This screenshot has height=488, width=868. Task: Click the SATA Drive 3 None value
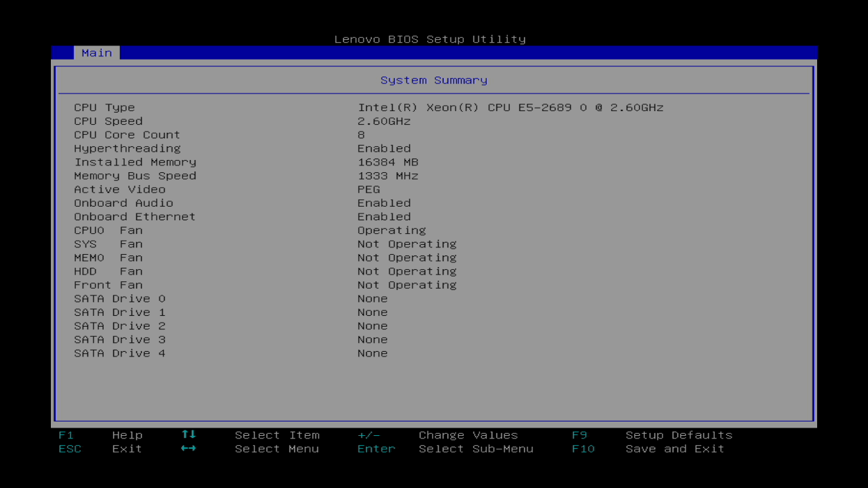(x=373, y=339)
